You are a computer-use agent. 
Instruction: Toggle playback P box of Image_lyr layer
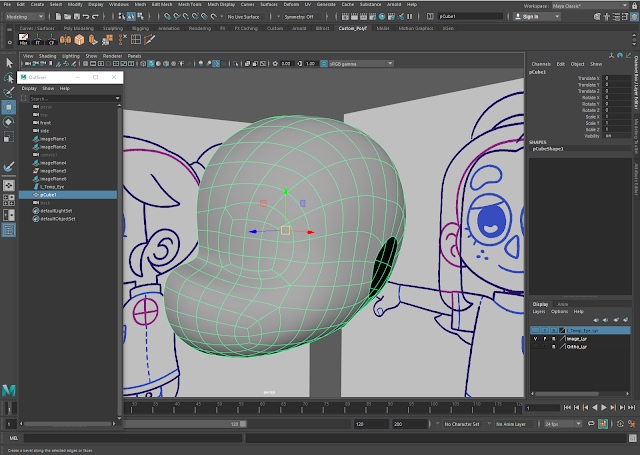pos(544,339)
